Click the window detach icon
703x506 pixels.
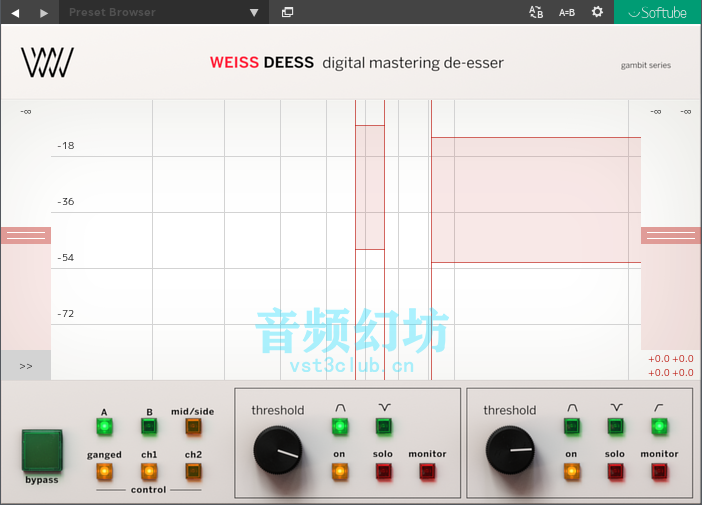pyautogui.click(x=287, y=12)
